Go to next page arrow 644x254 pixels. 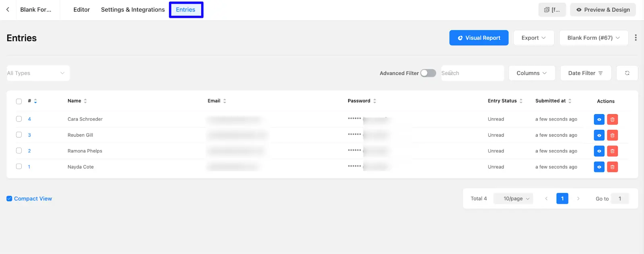click(x=578, y=198)
